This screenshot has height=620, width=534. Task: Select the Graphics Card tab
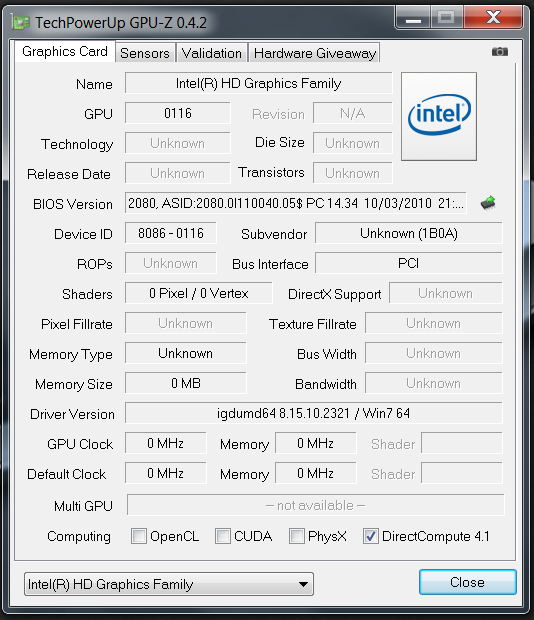click(x=65, y=51)
